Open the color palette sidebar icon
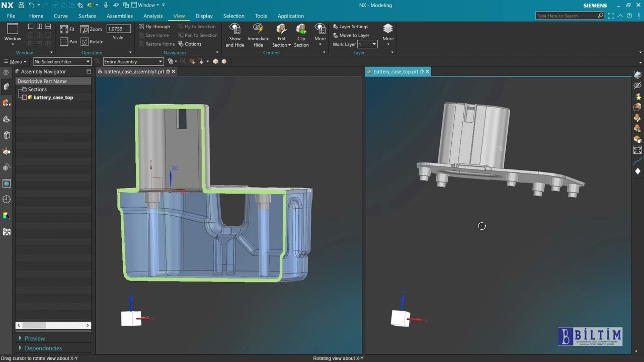The width and height of the screenshot is (644, 362). 7,216
